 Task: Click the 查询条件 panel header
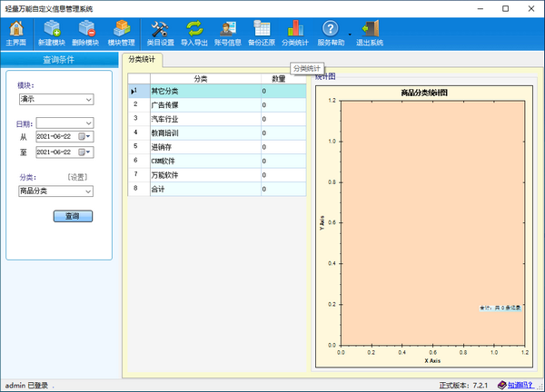59,60
